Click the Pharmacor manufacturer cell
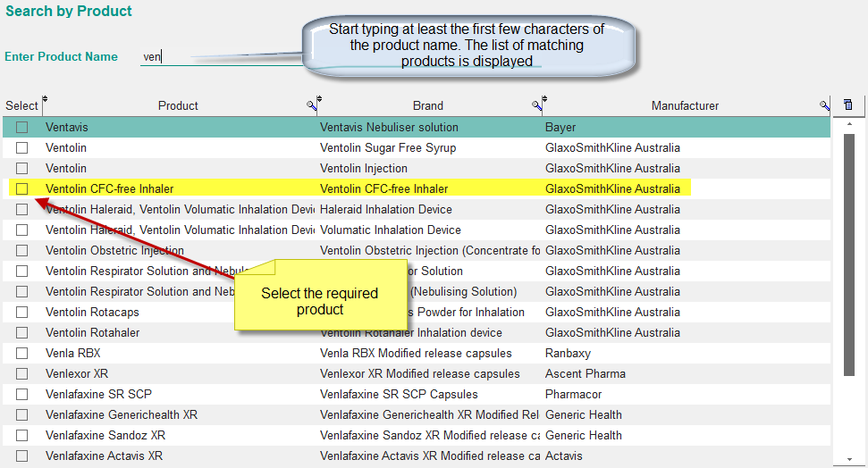This screenshot has width=868, height=468. [x=574, y=395]
